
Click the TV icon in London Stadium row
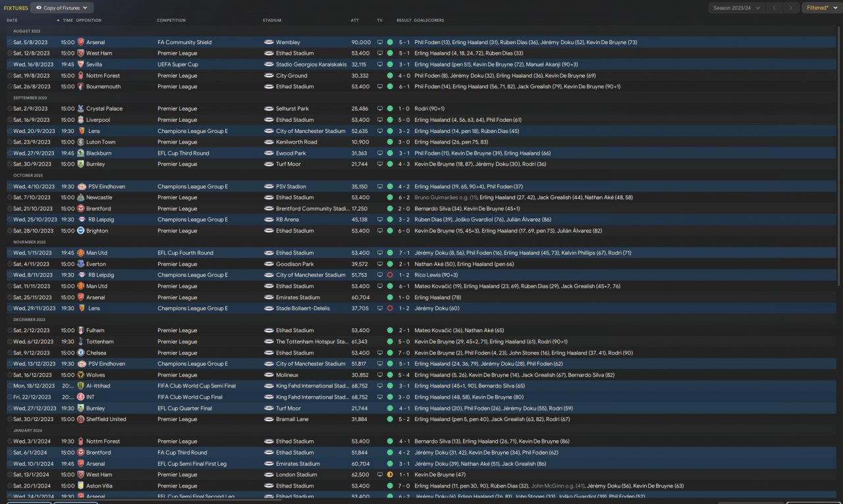pyautogui.click(x=379, y=474)
